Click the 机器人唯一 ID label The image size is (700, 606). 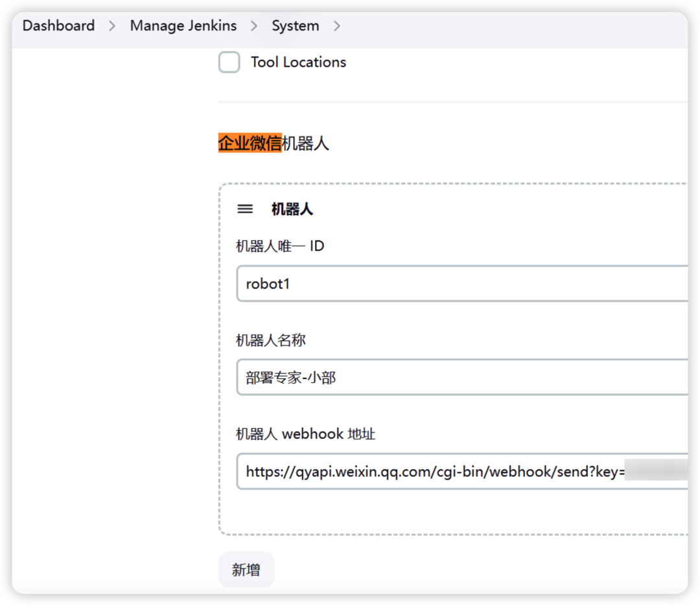pos(280,246)
